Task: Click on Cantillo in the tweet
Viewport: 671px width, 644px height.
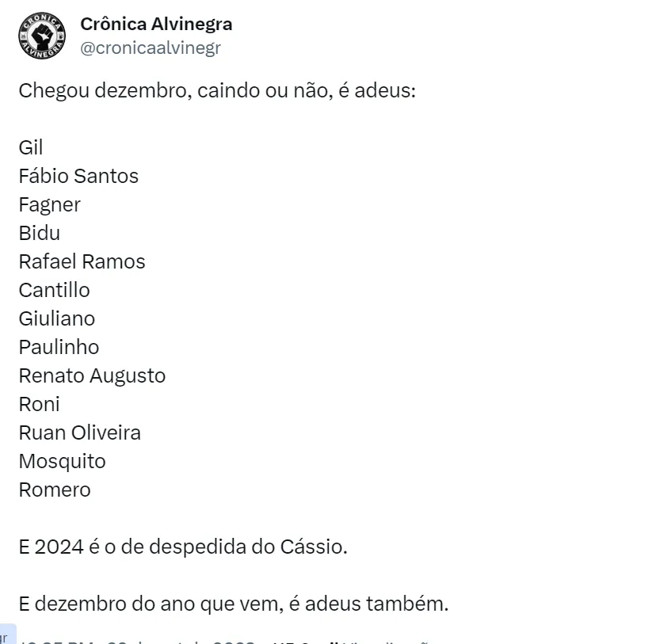Action: [x=55, y=290]
